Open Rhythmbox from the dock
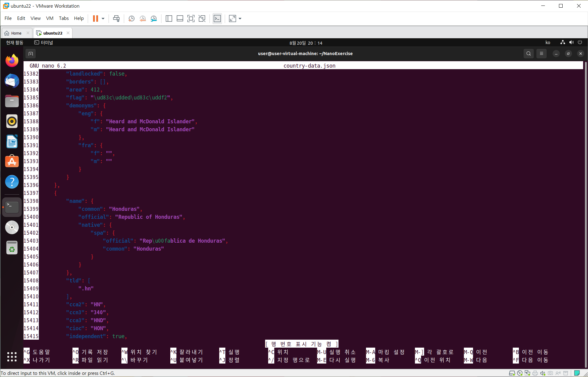 12,121
